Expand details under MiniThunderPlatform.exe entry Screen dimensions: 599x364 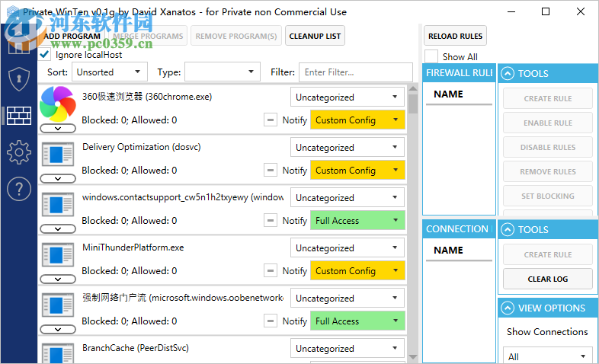(58, 279)
